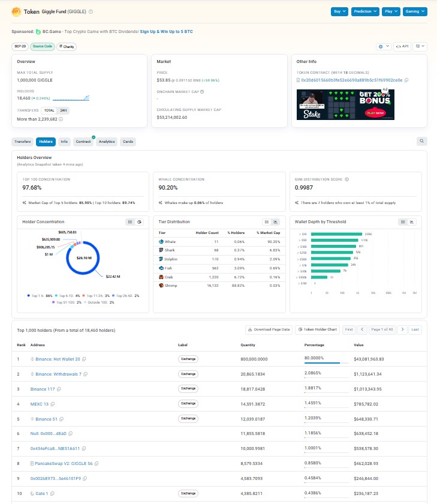Screen dimensions: 437x504
Task: Open the Buy dropdown
Action: 339,11
